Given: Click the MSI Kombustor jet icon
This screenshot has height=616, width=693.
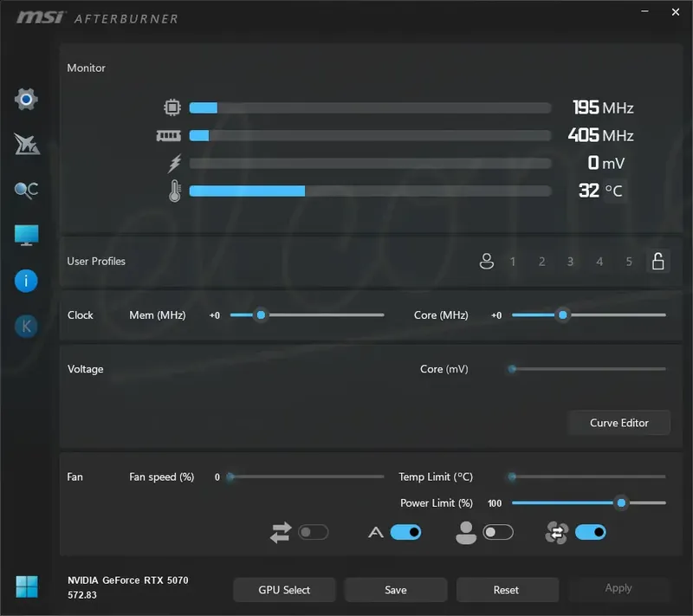Looking at the screenshot, I should [27, 145].
